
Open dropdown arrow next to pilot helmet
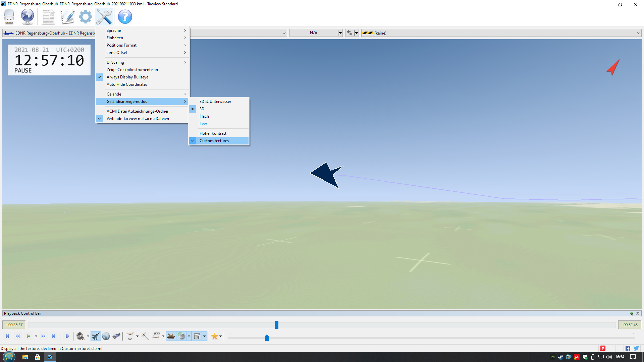(88, 336)
